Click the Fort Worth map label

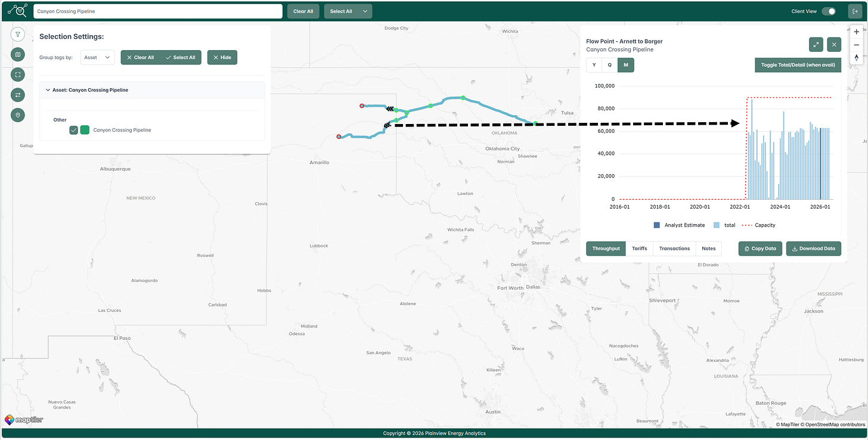(x=510, y=287)
